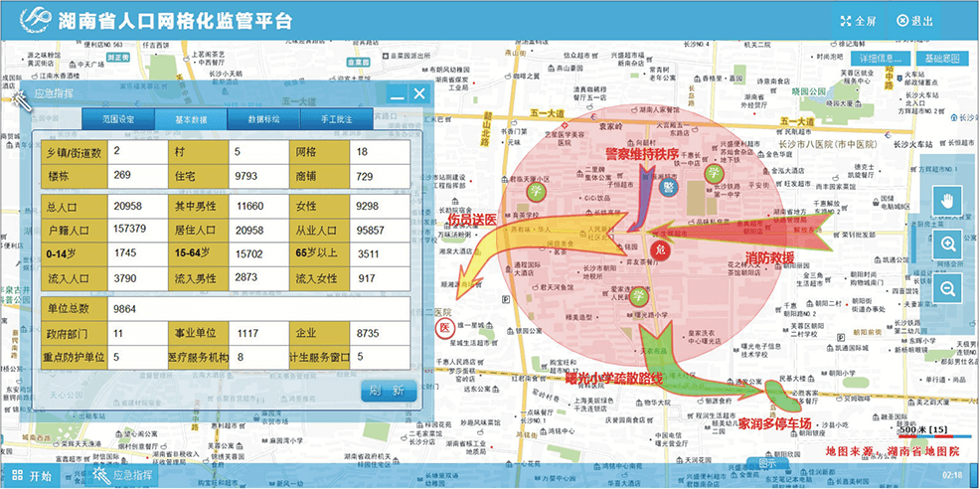Switch to the 基础底图 base map
The image size is (980, 489).
pyautogui.click(x=942, y=59)
